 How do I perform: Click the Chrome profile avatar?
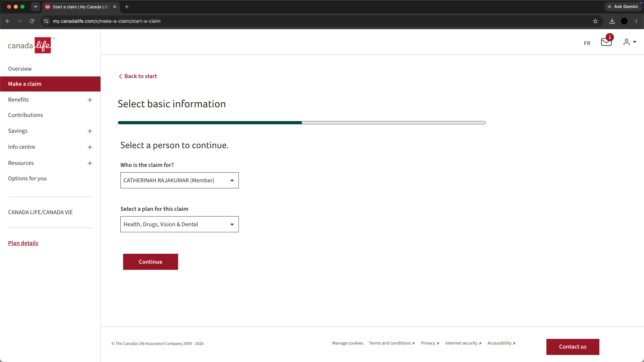pyautogui.click(x=624, y=21)
